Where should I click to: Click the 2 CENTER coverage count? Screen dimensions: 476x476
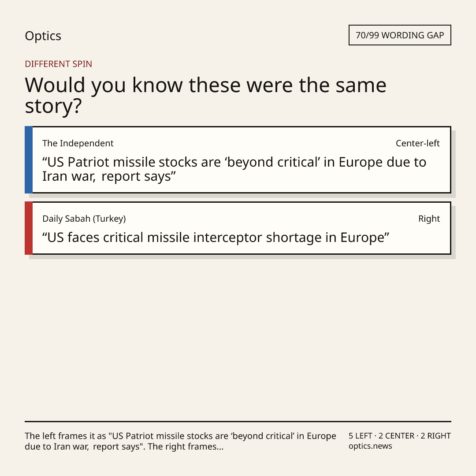(x=396, y=436)
